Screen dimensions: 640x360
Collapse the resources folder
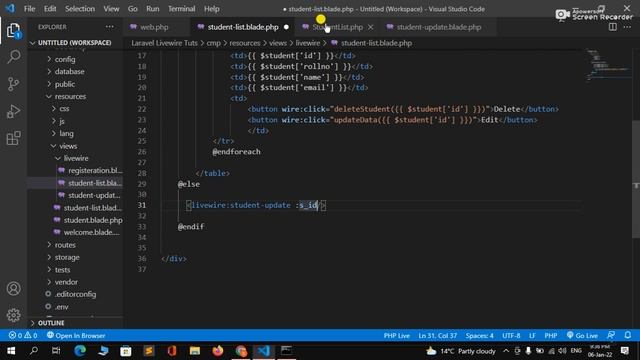pos(70,96)
